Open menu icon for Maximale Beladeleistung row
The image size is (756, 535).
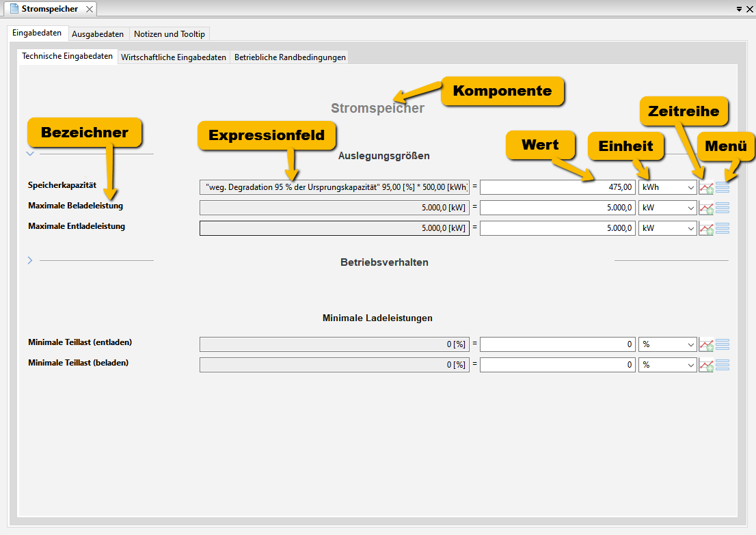[x=723, y=208]
